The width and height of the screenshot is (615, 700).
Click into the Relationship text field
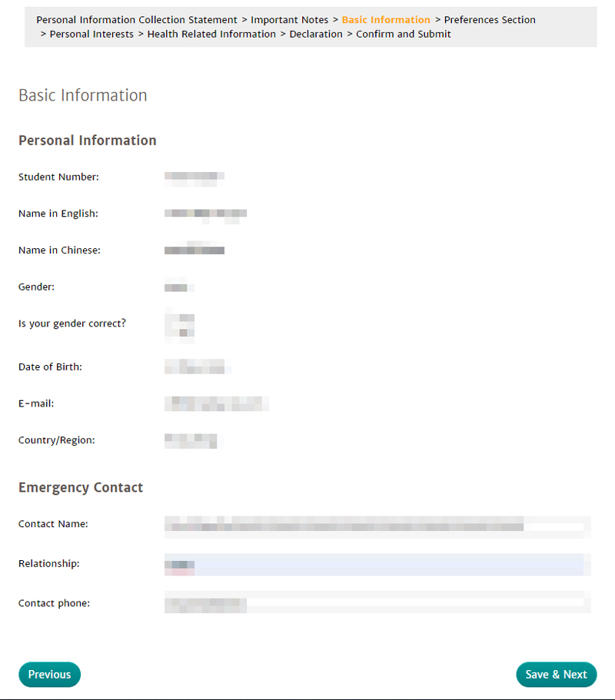(377, 565)
